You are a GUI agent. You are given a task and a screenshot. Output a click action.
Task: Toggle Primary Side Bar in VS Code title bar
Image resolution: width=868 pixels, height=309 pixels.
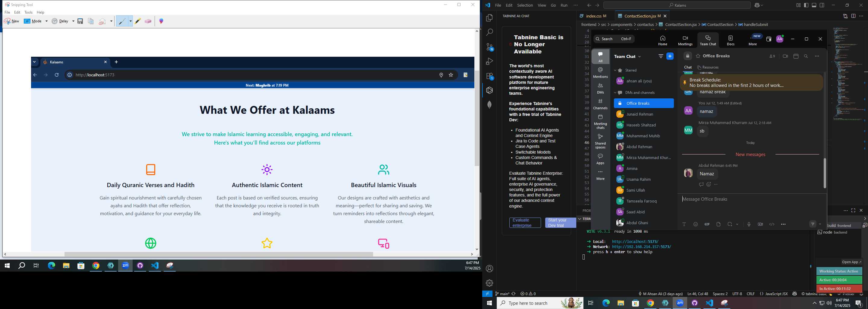pyautogui.click(x=806, y=5)
